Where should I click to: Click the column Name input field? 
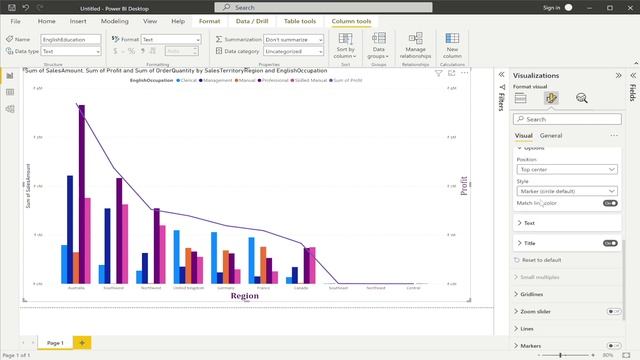pyautogui.click(x=71, y=40)
